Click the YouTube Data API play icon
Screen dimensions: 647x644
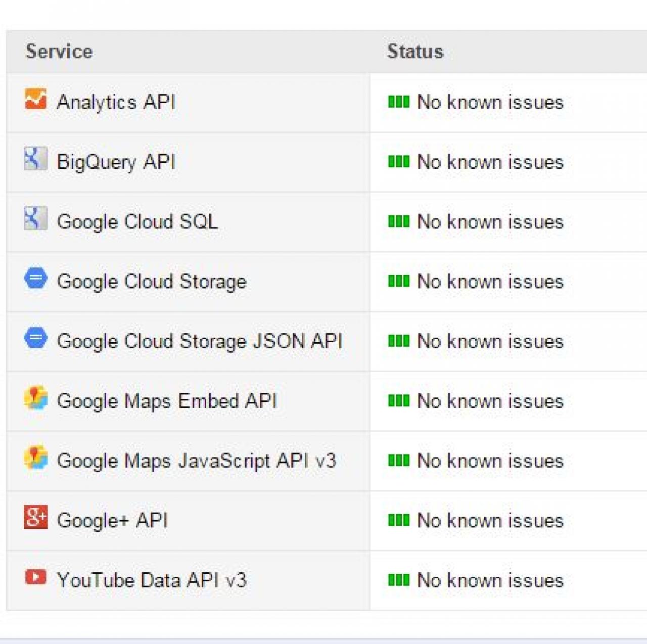coord(35,577)
